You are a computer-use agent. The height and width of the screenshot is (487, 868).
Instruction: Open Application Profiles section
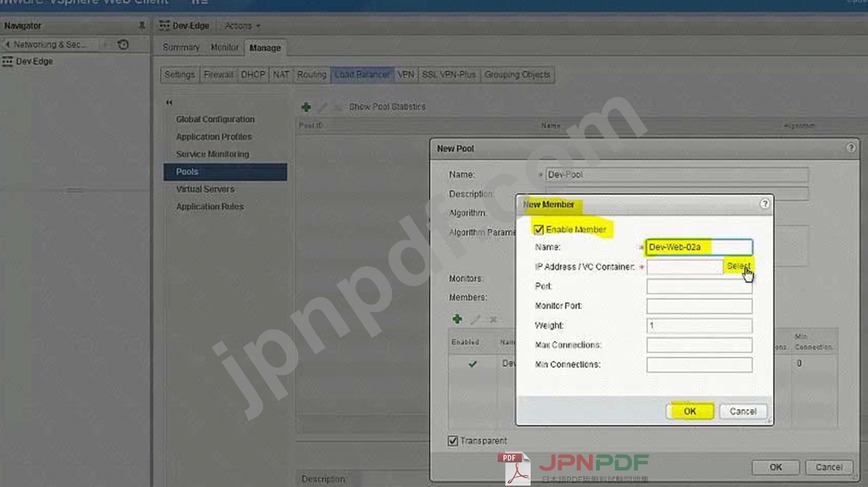[214, 136]
